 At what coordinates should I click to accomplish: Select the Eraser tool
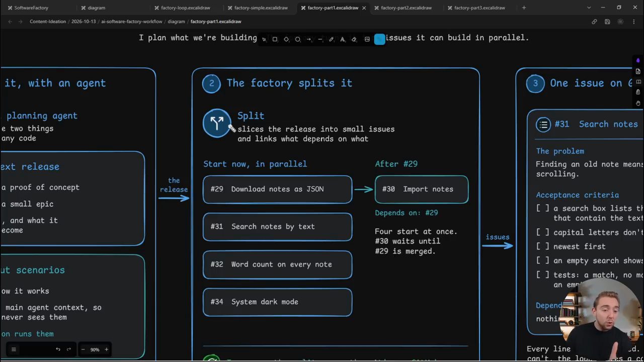pyautogui.click(x=354, y=39)
